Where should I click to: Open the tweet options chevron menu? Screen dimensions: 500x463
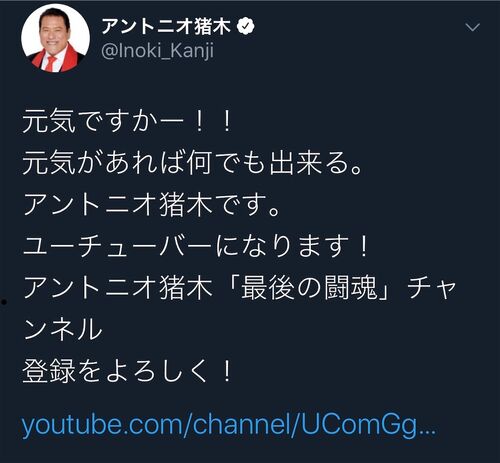(472, 27)
